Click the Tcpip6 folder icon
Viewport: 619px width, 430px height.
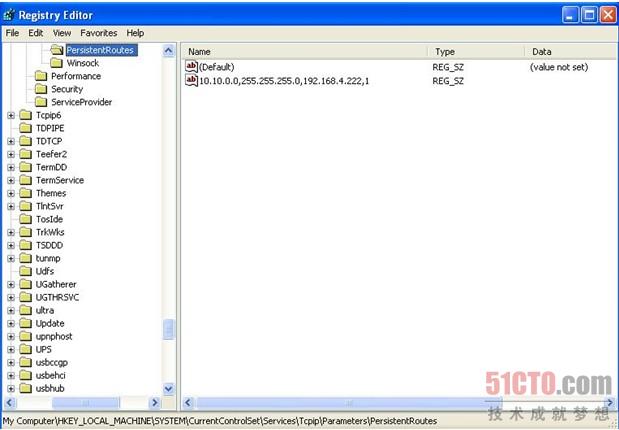pyautogui.click(x=26, y=115)
